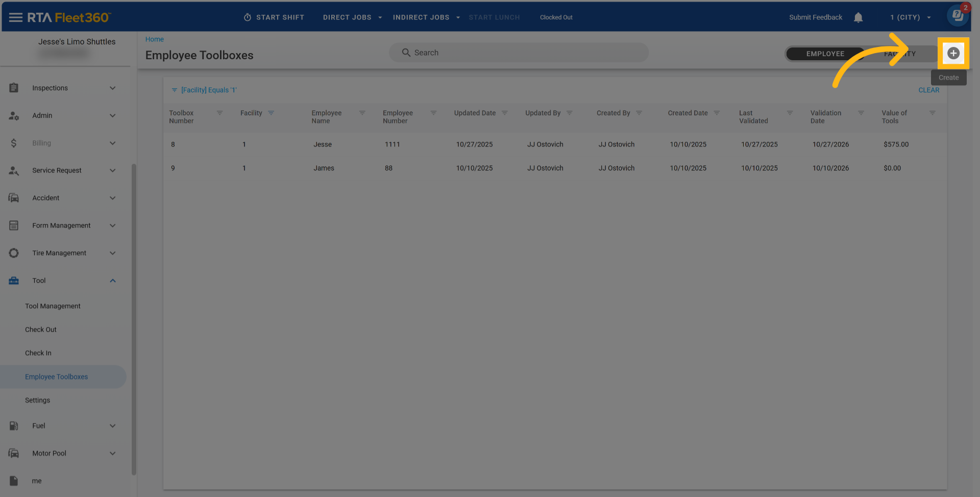Viewport: 980px width, 497px height.
Task: Select Check Out in the sidebar
Action: point(41,330)
